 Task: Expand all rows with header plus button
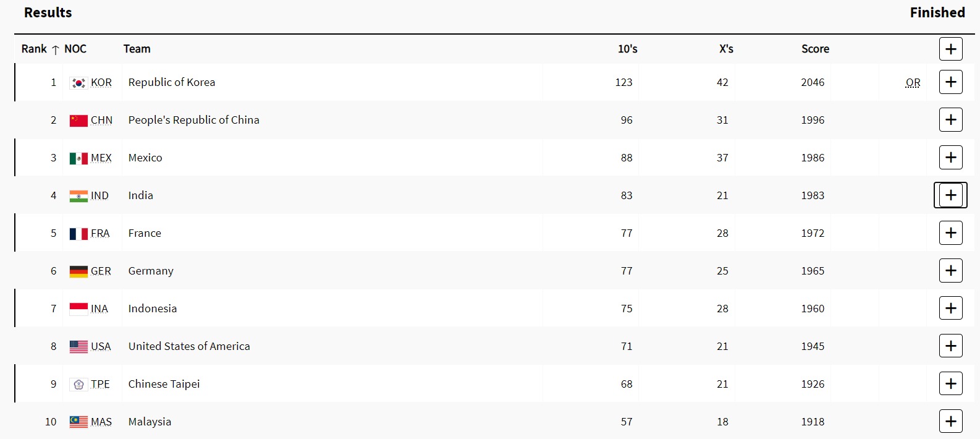coord(950,49)
